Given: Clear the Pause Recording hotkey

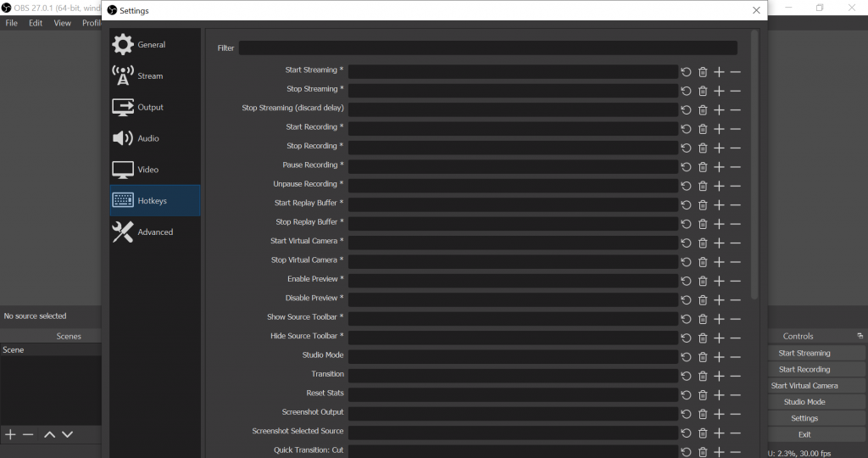Looking at the screenshot, I should tap(703, 167).
